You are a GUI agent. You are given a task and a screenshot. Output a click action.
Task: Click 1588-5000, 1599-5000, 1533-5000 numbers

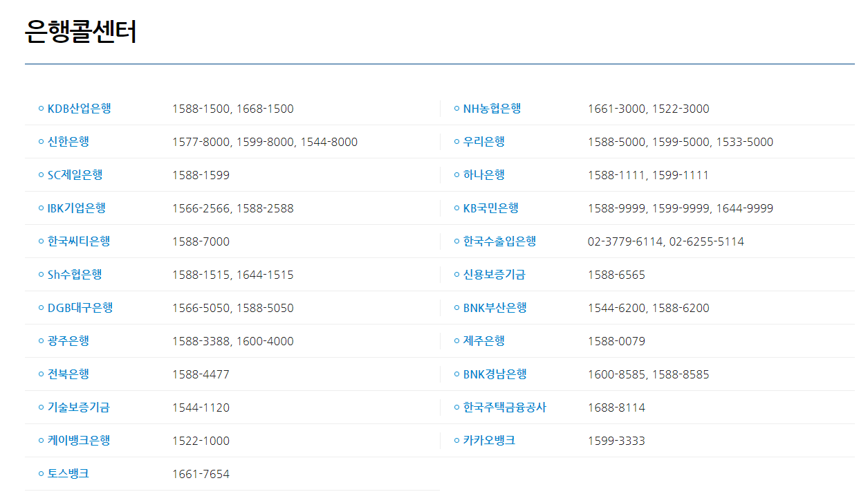click(x=681, y=142)
